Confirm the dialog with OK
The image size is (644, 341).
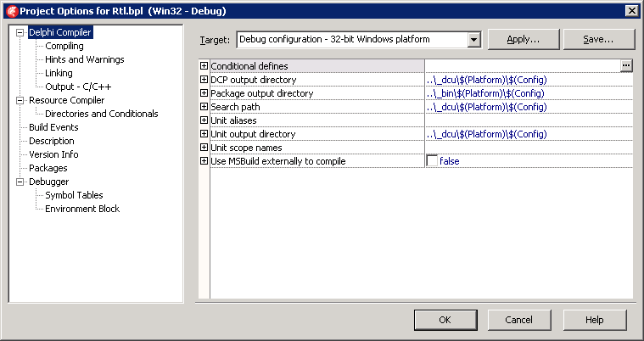point(445,320)
